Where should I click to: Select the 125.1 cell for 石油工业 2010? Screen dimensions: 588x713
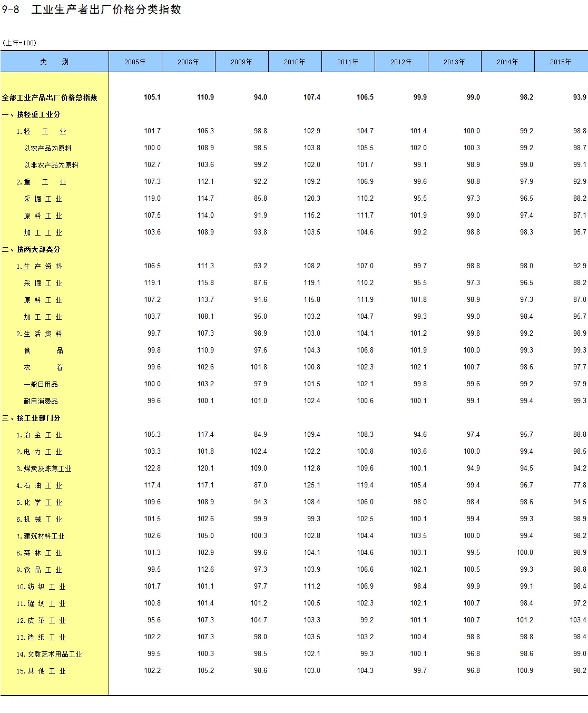coord(311,485)
